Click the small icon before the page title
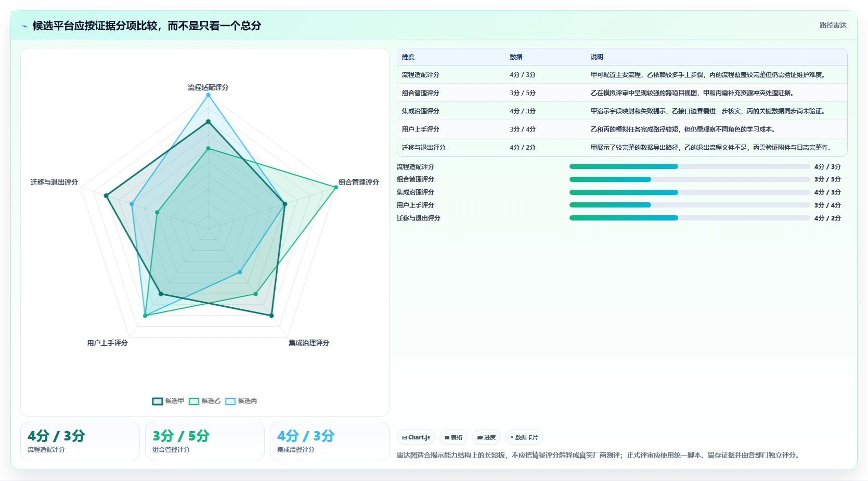Image resolution: width=868 pixels, height=481 pixels. point(24,26)
